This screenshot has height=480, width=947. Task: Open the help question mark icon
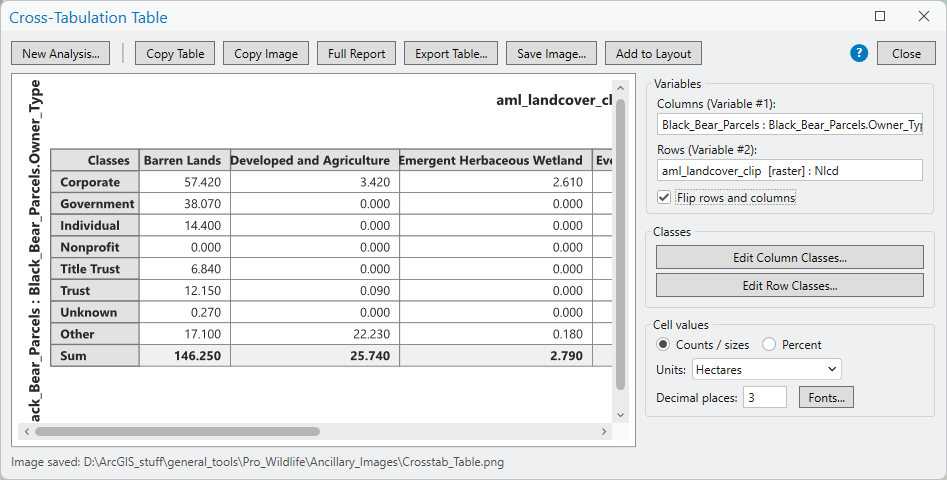point(859,53)
